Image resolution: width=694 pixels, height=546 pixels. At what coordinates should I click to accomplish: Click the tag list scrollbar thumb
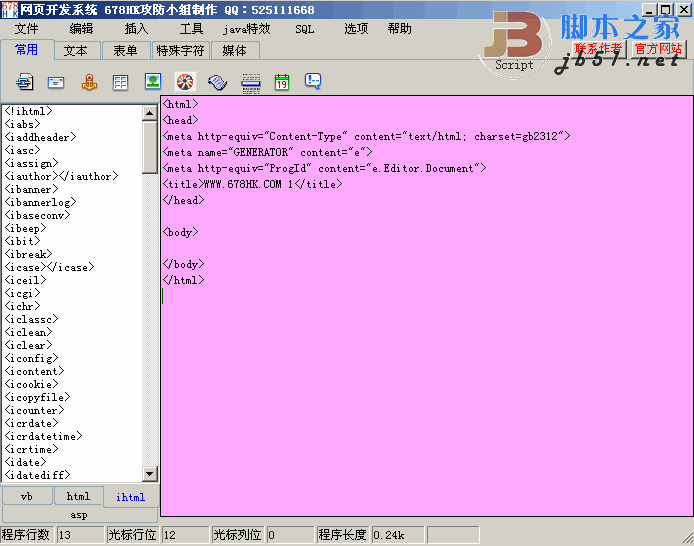[x=150, y=147]
